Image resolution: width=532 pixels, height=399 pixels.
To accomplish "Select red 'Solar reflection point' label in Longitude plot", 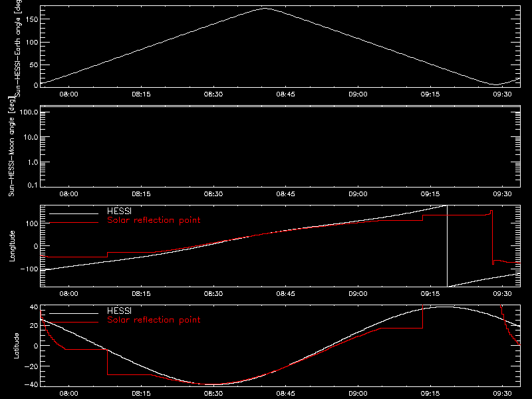I will pyautogui.click(x=154, y=220).
